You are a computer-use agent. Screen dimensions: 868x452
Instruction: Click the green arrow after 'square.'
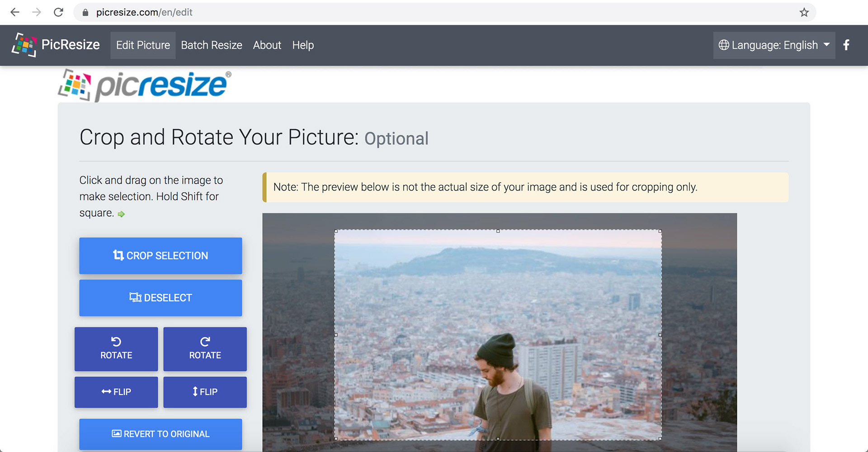click(121, 214)
